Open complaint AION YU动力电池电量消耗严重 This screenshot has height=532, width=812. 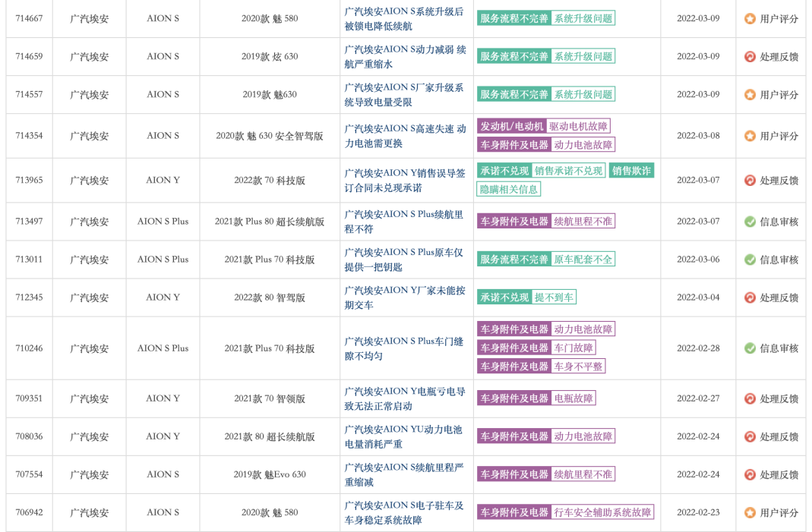[x=403, y=436]
